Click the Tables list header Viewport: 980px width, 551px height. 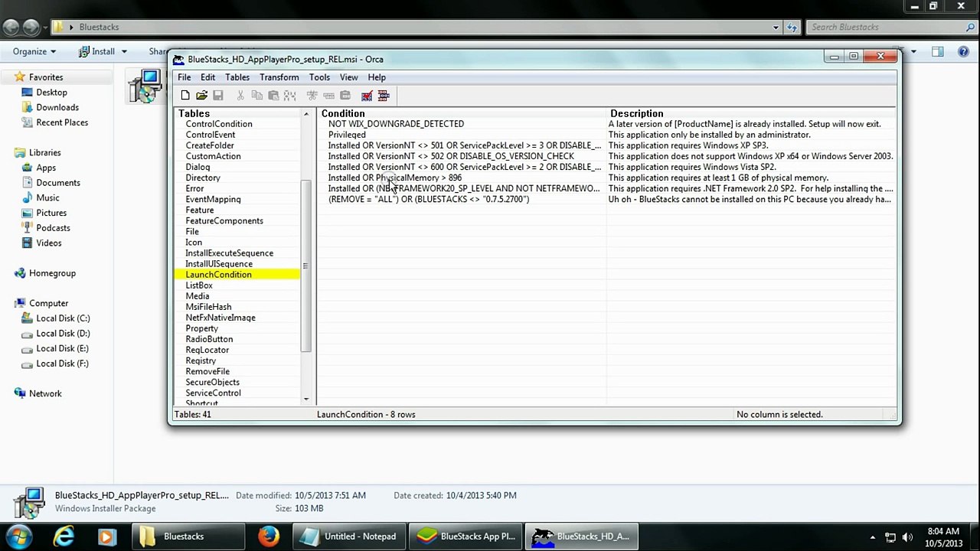point(238,113)
